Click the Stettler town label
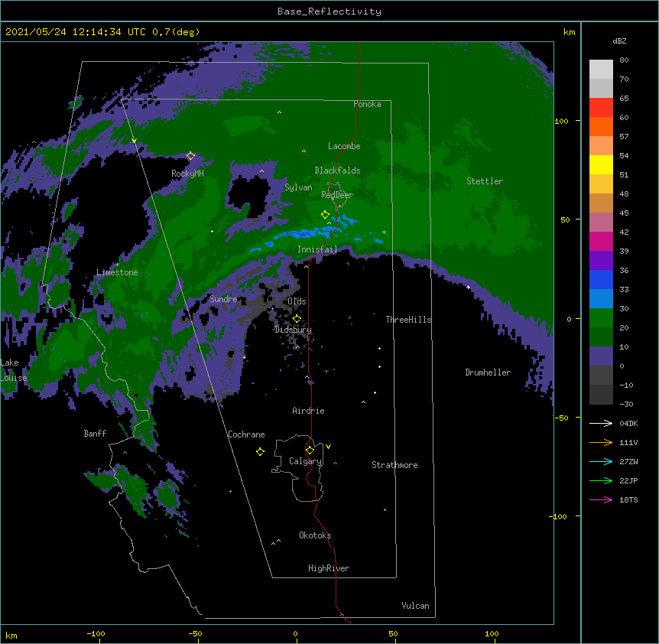This screenshot has width=659, height=644. (x=485, y=181)
